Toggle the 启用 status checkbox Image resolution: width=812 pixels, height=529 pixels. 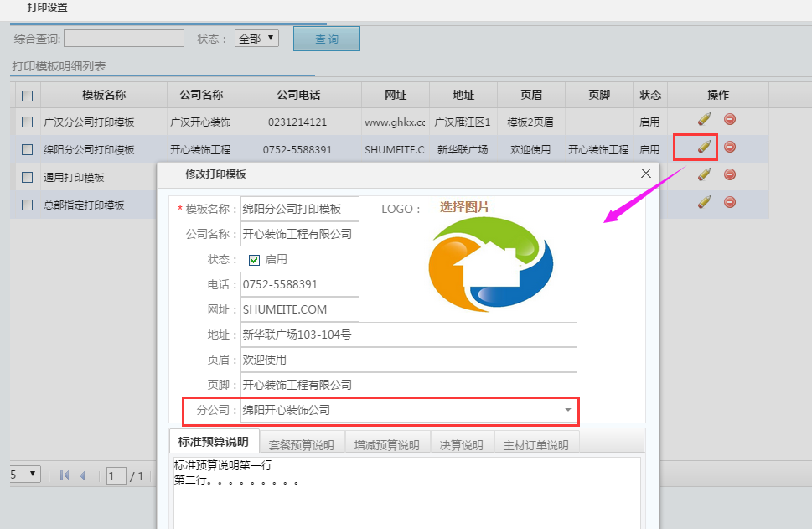point(255,260)
